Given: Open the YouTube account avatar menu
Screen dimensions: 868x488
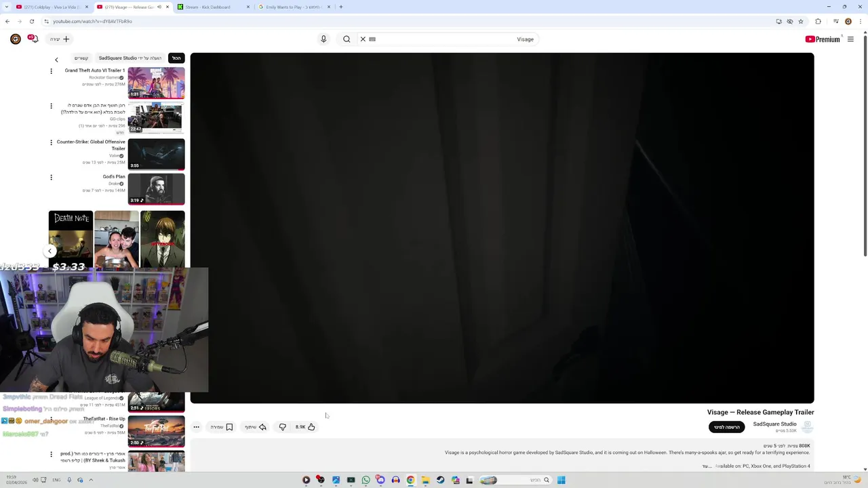Looking at the screenshot, I should (x=15, y=39).
